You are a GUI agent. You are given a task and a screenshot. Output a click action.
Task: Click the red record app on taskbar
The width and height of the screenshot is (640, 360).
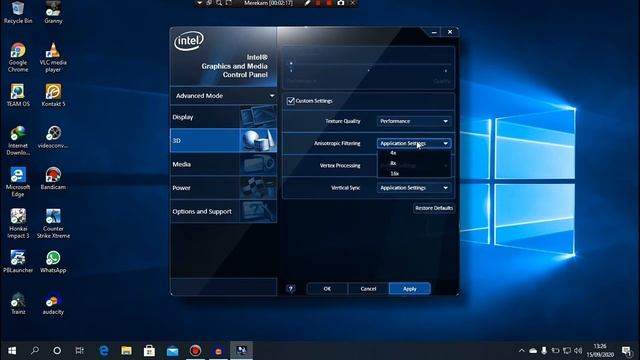[195, 350]
